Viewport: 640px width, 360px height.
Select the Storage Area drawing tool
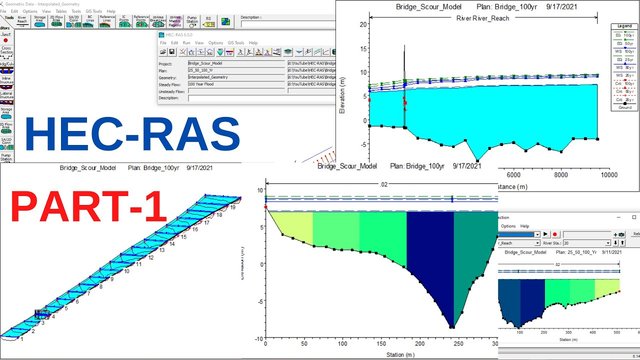pos(40,21)
